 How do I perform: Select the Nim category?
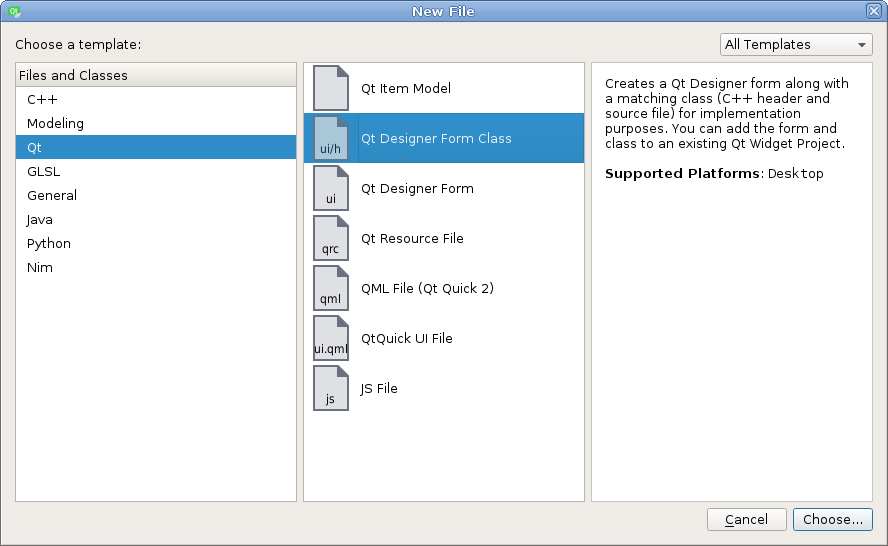point(40,268)
